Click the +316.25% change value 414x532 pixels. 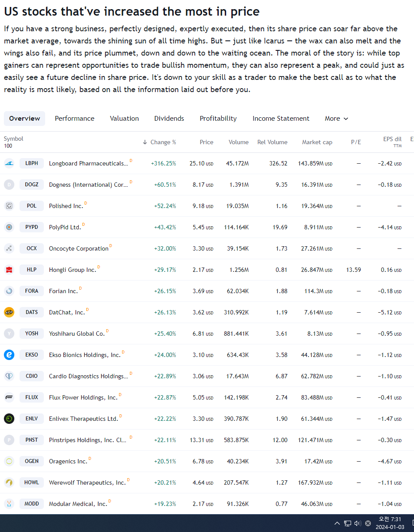coord(164,164)
